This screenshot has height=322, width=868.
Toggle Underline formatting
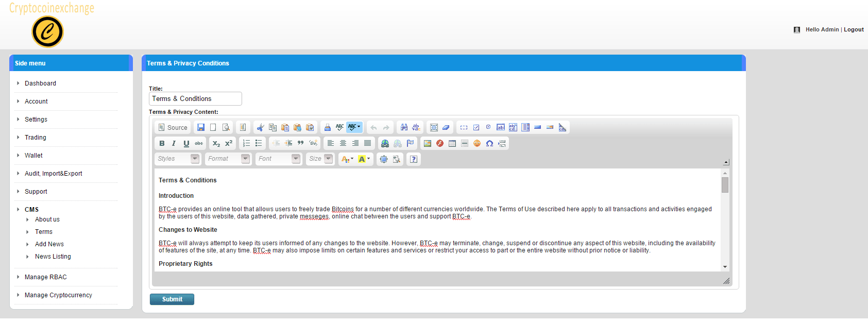click(x=186, y=143)
